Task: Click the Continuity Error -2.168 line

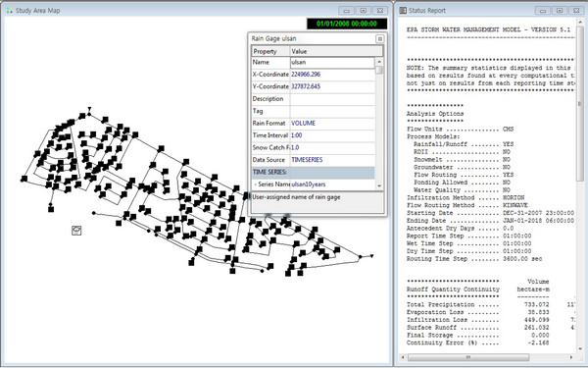Action: [478, 342]
